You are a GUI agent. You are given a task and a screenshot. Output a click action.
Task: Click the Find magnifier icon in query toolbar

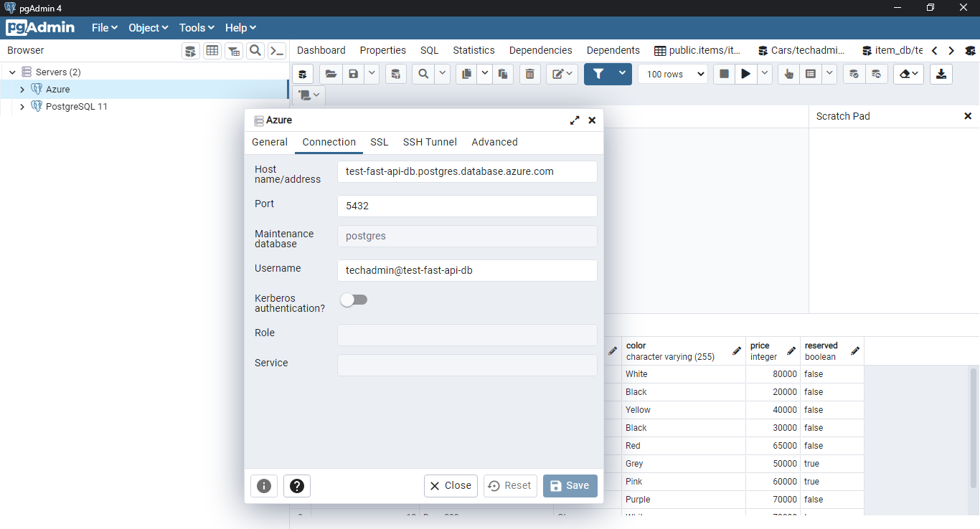pyautogui.click(x=424, y=74)
